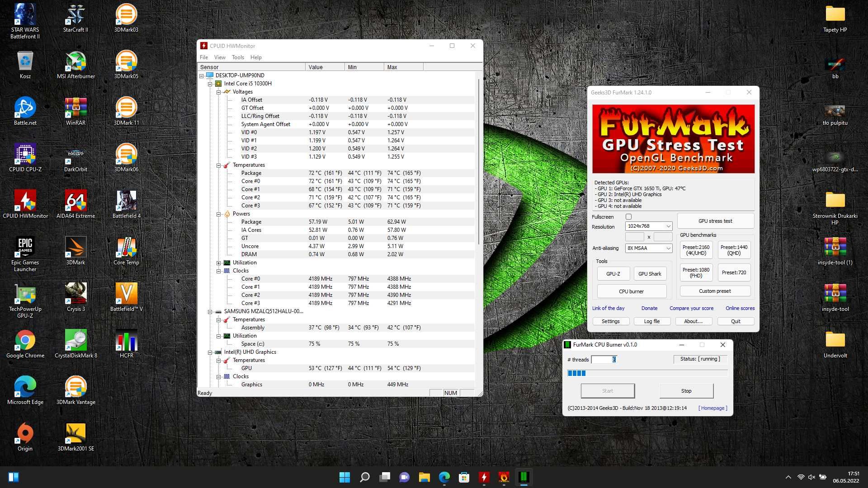Open the Online scores link
868x488 pixels.
point(740,308)
